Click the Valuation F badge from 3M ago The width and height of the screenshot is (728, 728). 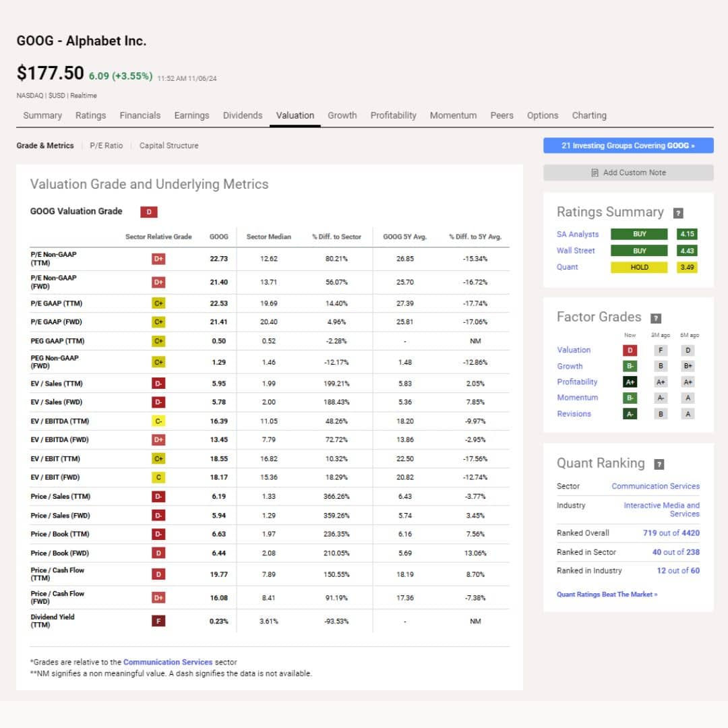coord(660,350)
